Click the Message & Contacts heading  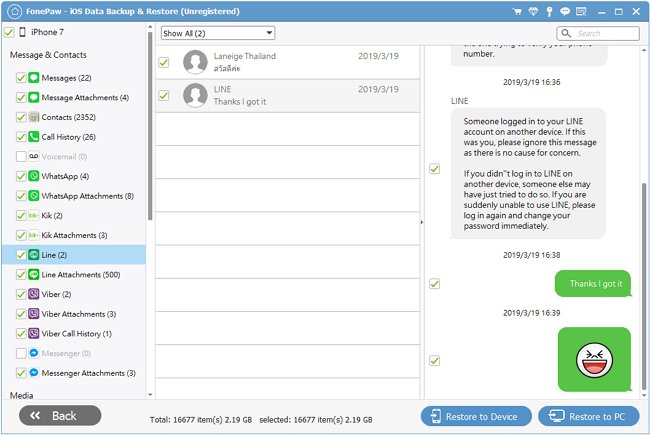tap(48, 55)
